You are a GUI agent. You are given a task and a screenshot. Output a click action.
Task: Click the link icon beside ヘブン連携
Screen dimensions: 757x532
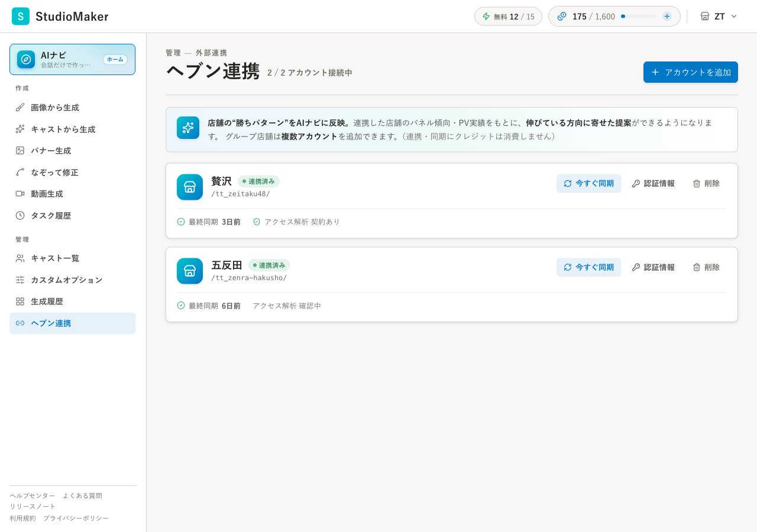pyautogui.click(x=20, y=323)
